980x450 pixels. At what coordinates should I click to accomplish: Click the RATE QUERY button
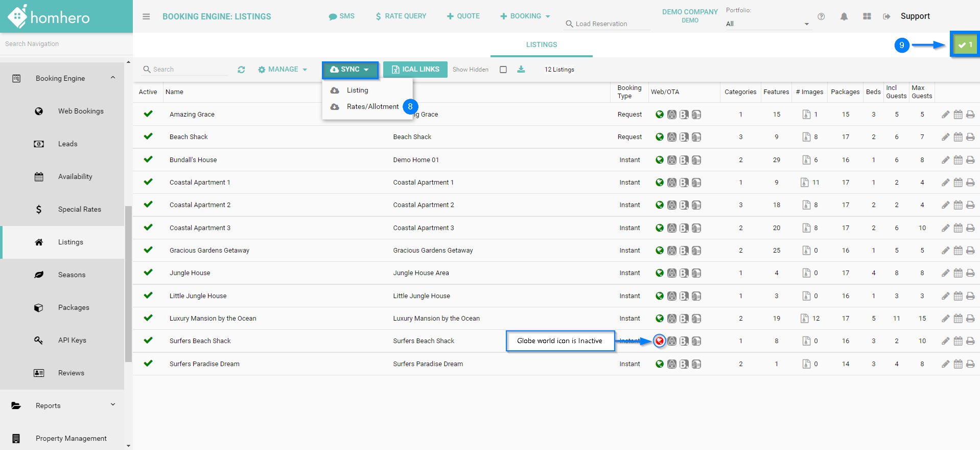click(x=401, y=16)
